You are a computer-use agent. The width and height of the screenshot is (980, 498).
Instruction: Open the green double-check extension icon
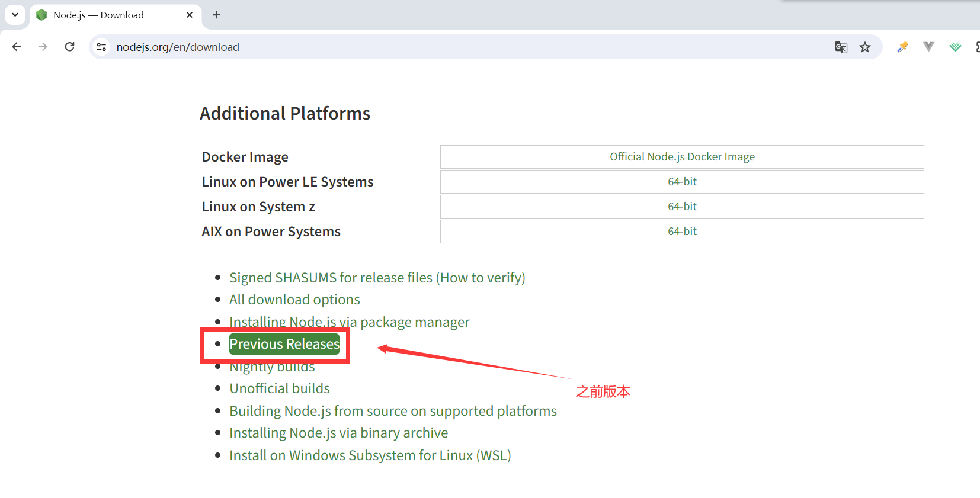coord(955,47)
